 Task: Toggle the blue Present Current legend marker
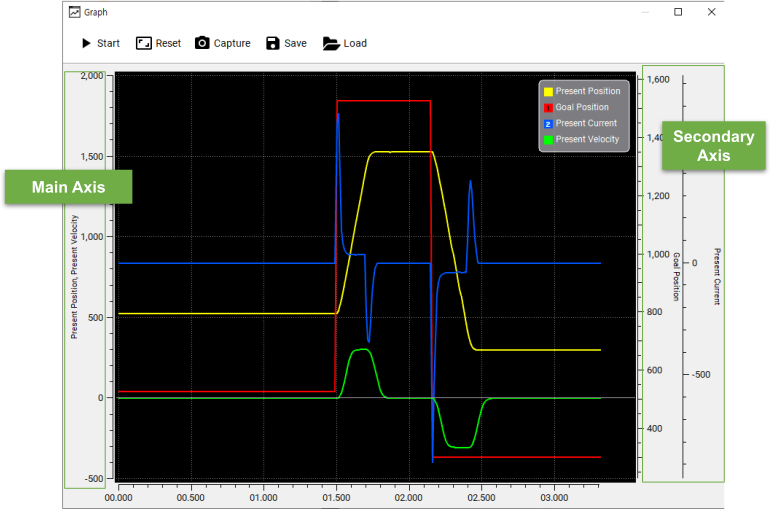(x=548, y=123)
